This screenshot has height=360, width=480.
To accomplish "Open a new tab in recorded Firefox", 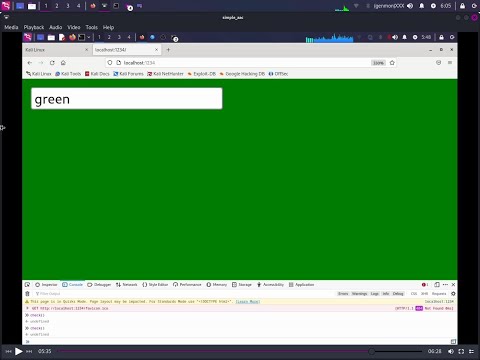I will click(x=168, y=50).
